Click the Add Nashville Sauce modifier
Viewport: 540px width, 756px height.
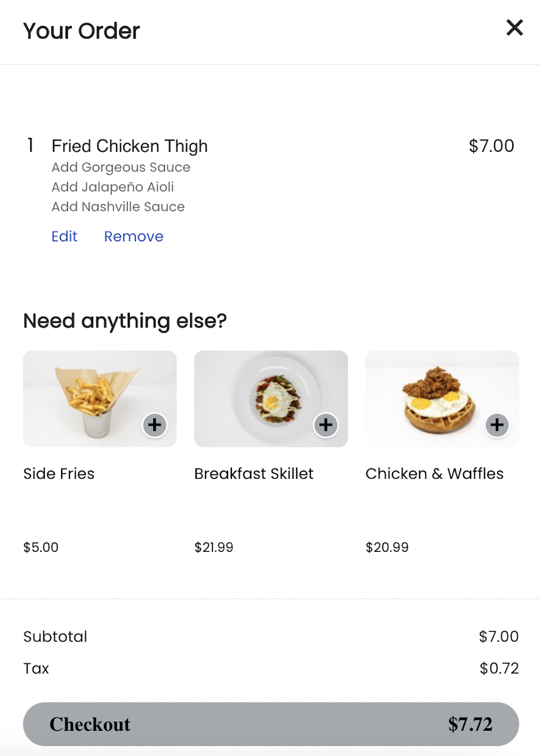pos(118,207)
